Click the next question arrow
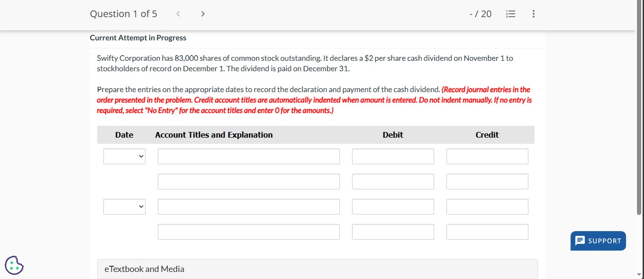Screen dimensions: 644x279 point(202,14)
